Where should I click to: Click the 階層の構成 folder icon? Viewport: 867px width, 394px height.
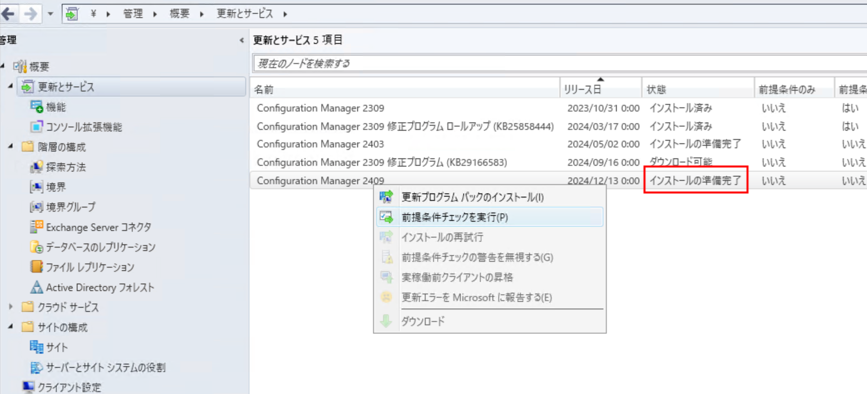[27, 147]
